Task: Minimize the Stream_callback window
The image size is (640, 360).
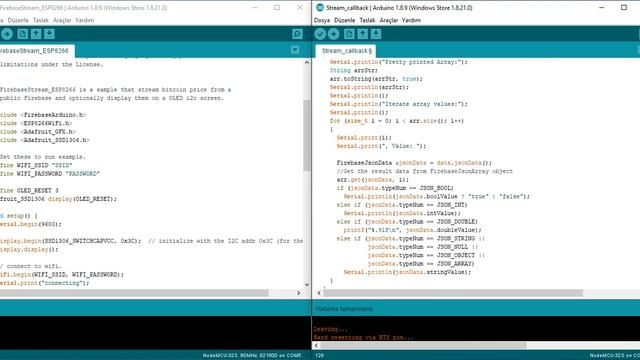Action: point(602,7)
